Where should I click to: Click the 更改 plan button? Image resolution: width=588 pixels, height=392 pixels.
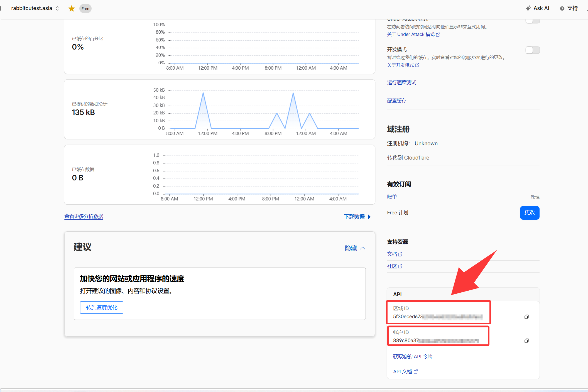[530, 213]
